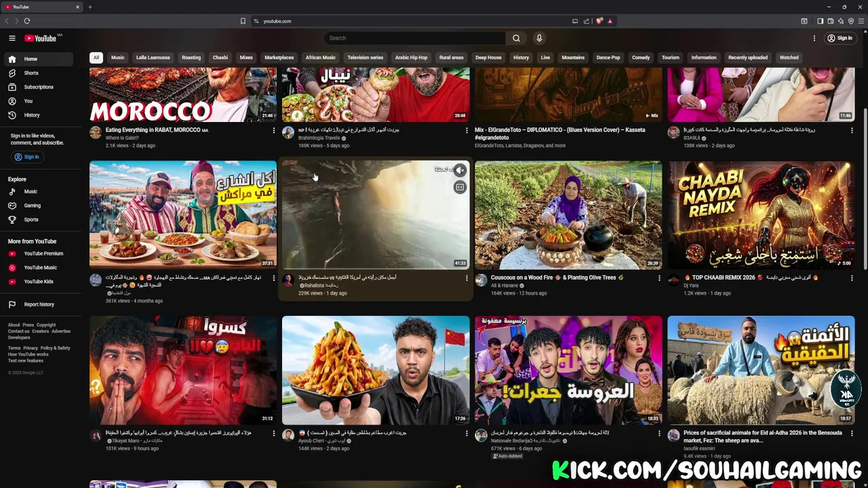Click the search magnifier button
The width and height of the screenshot is (868, 488).
[x=516, y=38]
